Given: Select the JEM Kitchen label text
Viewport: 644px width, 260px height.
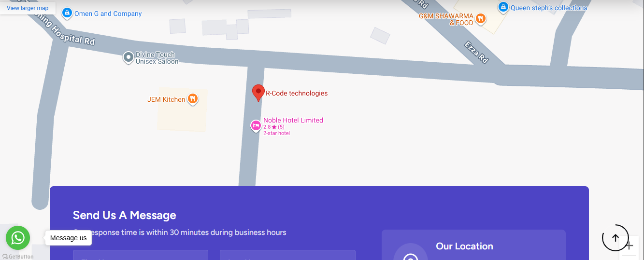Looking at the screenshot, I should click(x=166, y=99).
